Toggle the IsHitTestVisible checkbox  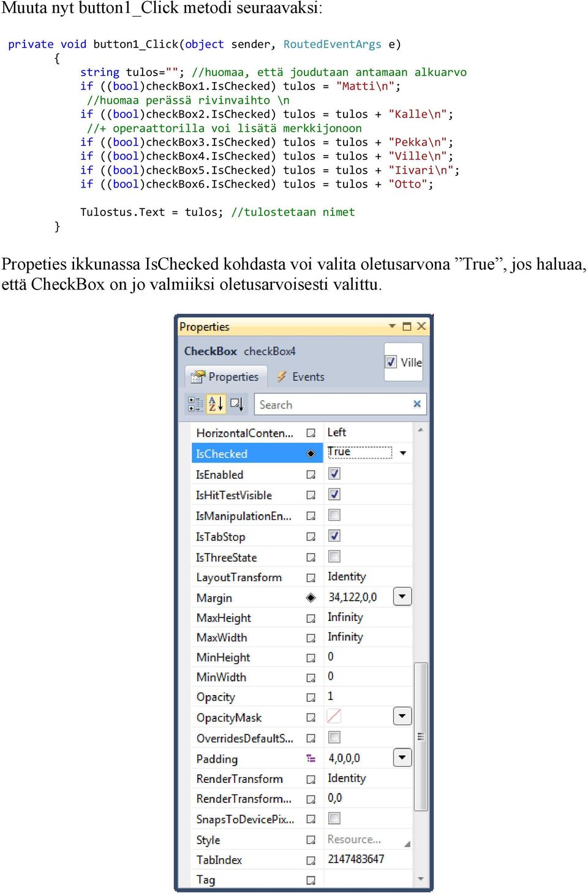click(334, 494)
